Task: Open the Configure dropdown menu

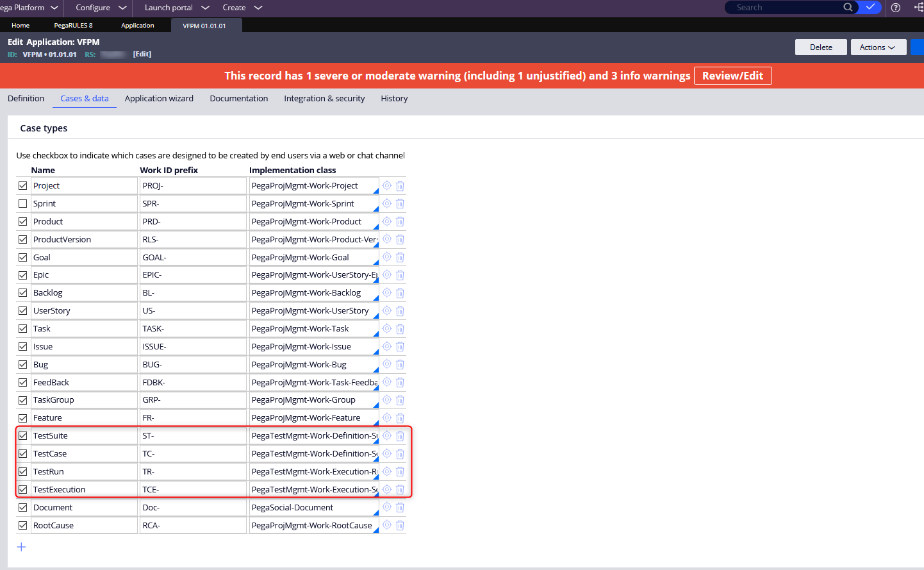Action: pos(101,8)
